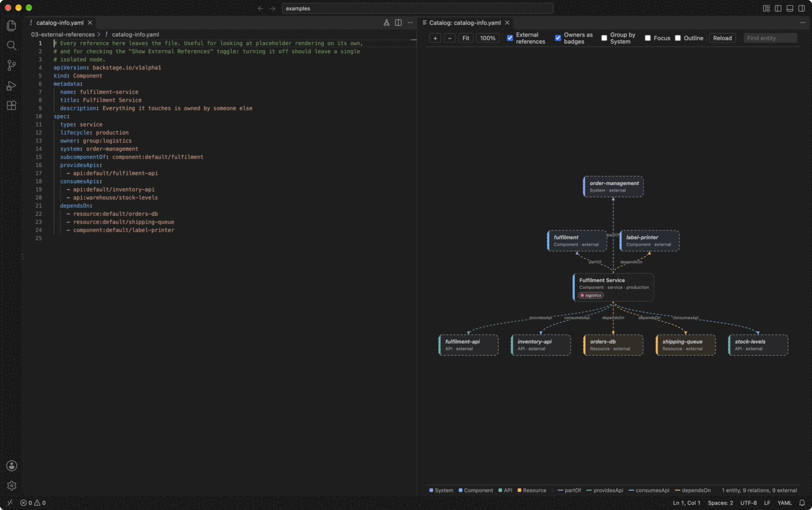This screenshot has width=812, height=510.
Task: Click the examples command center search box
Action: pos(417,9)
